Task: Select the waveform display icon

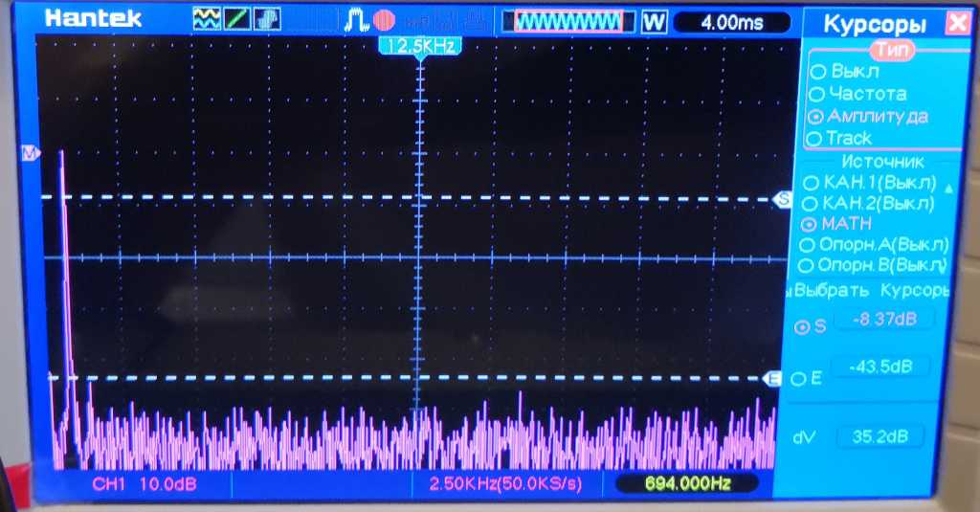Action: 207,19
